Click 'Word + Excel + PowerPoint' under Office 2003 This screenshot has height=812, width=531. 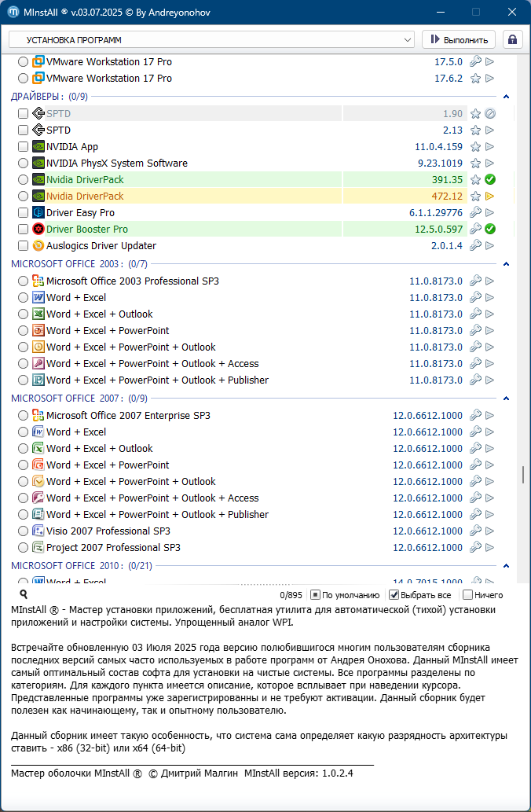(x=108, y=330)
